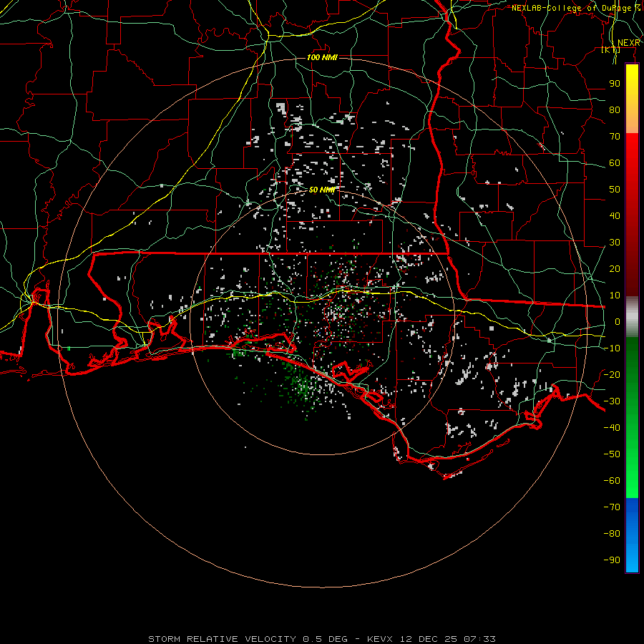This screenshot has width=644, height=644.
Task: Click the "07:33" timestamp in the caption
Action: [x=479, y=639]
